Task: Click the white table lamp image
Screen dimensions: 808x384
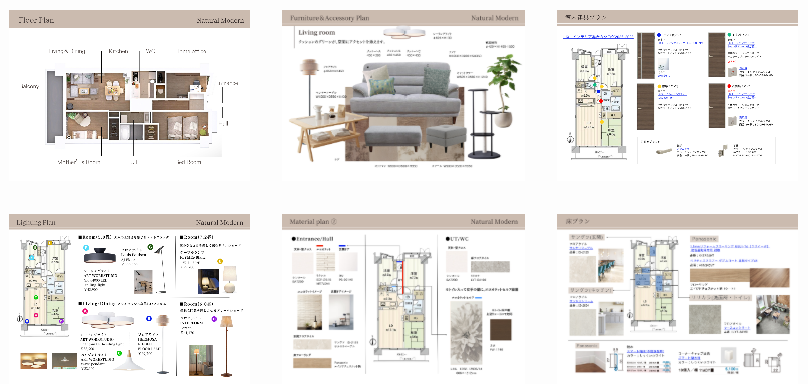Action: tap(229, 278)
